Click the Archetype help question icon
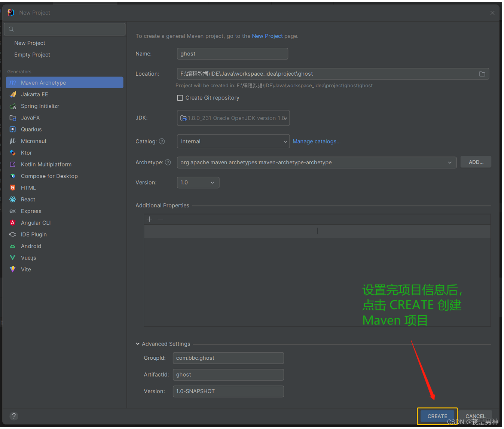This screenshot has width=504, height=429. 168,162
